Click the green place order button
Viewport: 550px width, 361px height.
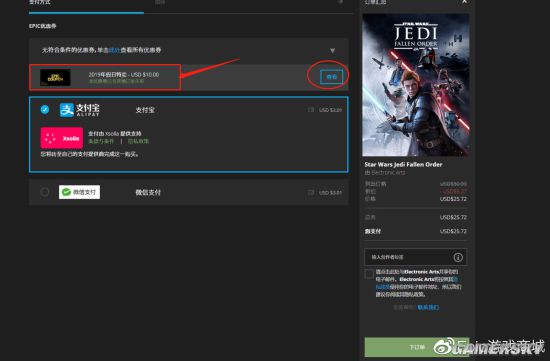pos(416,347)
